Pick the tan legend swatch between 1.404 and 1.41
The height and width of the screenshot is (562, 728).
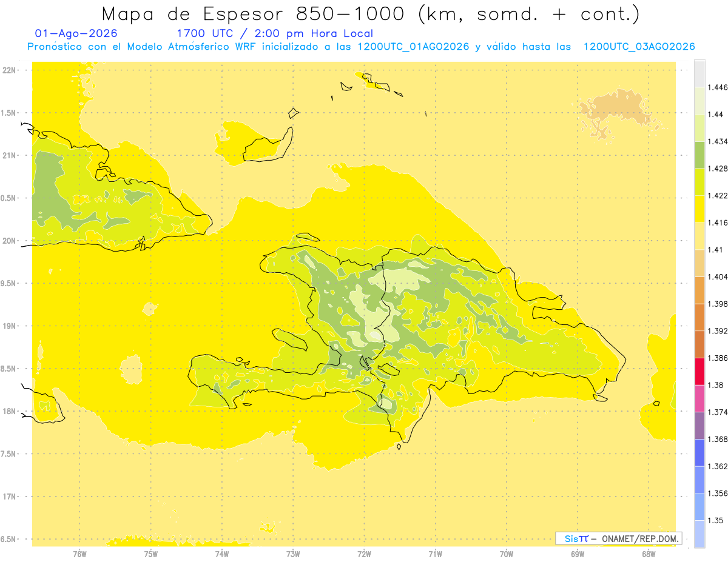click(x=699, y=263)
